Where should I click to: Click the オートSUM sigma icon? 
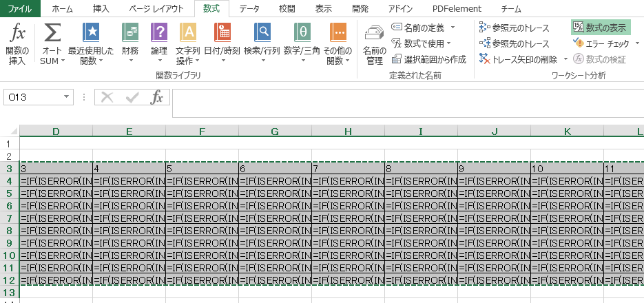pyautogui.click(x=52, y=33)
